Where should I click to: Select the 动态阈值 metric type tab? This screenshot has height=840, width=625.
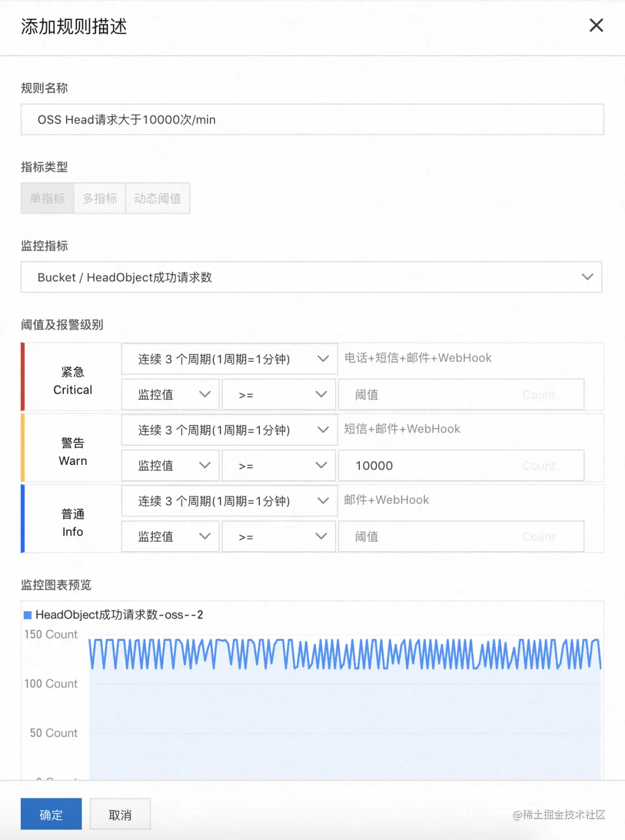coord(157,199)
